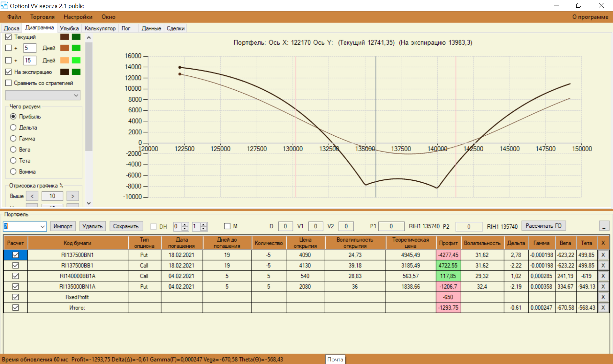
Task: Open the Торговля menu
Action: tap(42, 17)
